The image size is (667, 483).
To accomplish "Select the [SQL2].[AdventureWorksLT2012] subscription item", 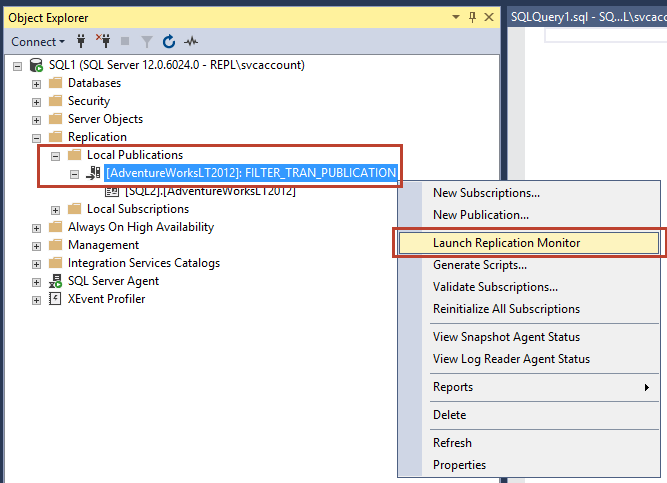I will tap(209, 191).
